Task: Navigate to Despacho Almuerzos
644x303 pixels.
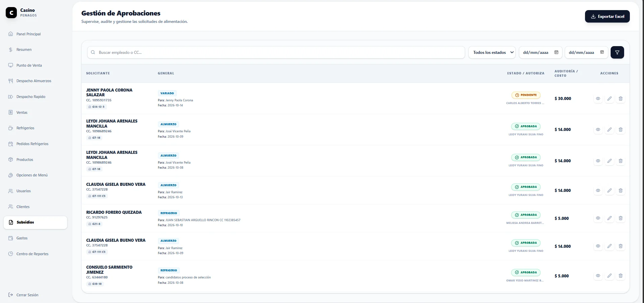Action: pos(35,81)
